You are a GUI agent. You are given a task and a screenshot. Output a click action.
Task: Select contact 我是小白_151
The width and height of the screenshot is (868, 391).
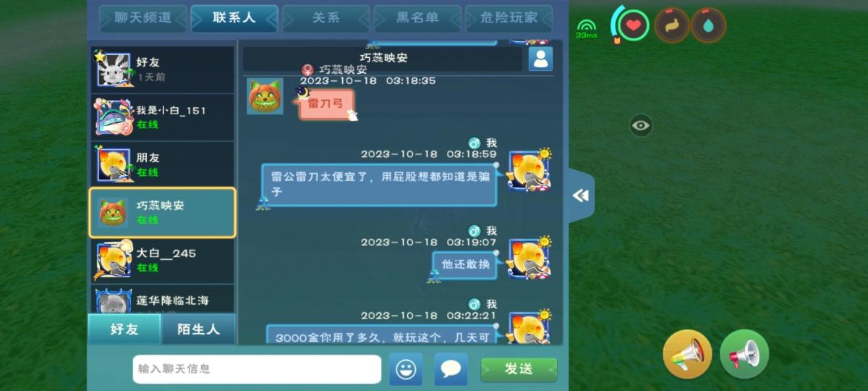162,117
